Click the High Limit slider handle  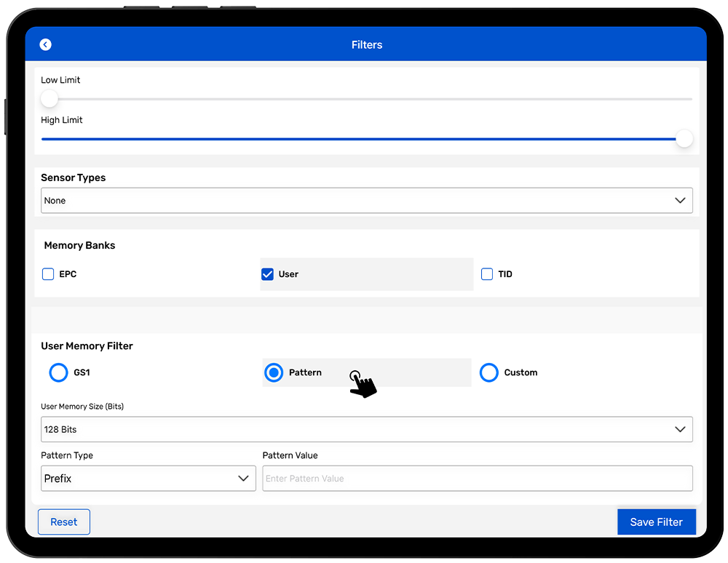tap(684, 139)
